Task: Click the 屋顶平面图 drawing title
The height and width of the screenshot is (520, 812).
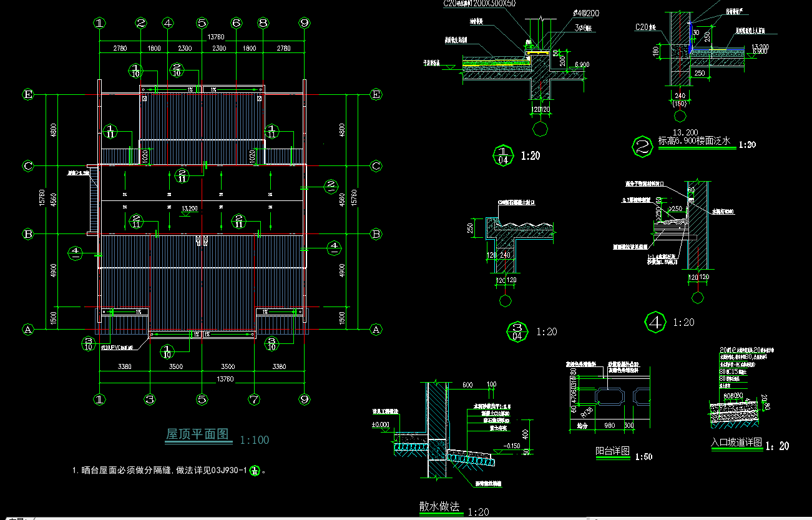Action: (x=197, y=434)
